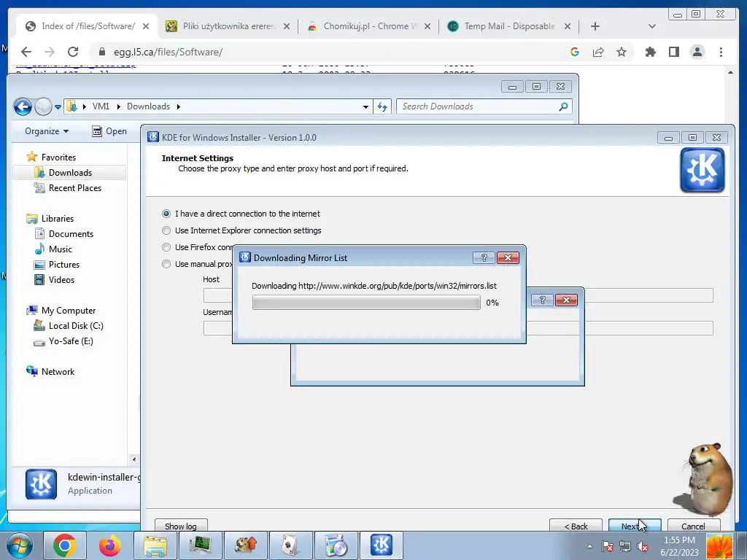Click the Chrome back arrow
The height and width of the screenshot is (560, 747).
(x=26, y=52)
